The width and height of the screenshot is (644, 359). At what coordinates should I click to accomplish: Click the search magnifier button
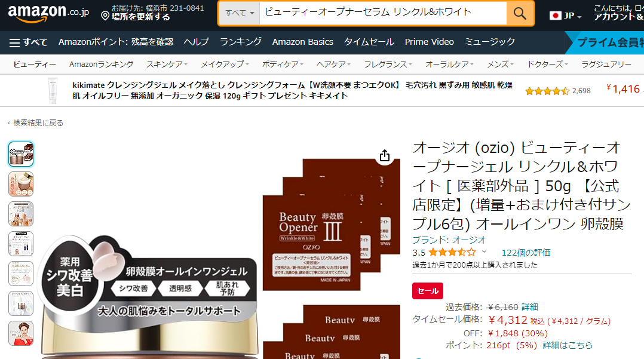(520, 14)
